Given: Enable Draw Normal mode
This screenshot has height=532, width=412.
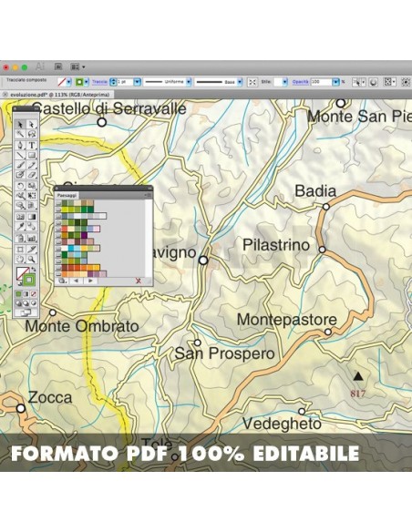Looking at the screenshot, I should coord(18,303).
